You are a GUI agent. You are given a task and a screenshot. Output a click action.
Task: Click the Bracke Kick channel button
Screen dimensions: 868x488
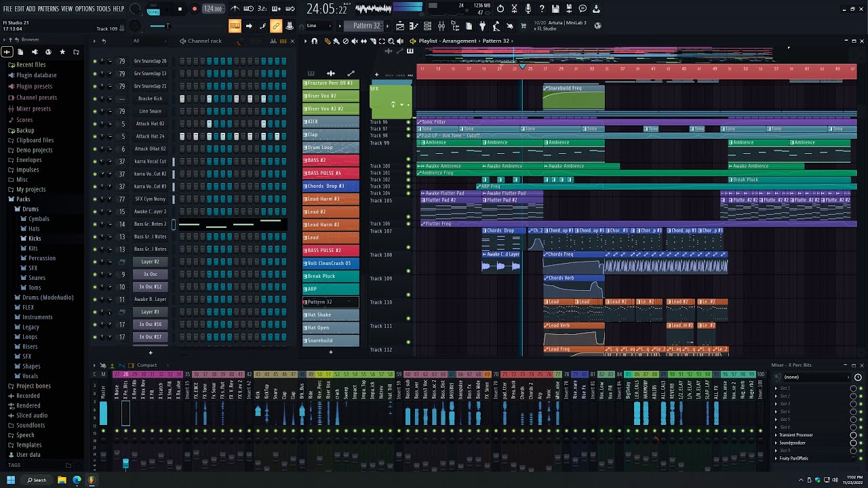pos(150,99)
